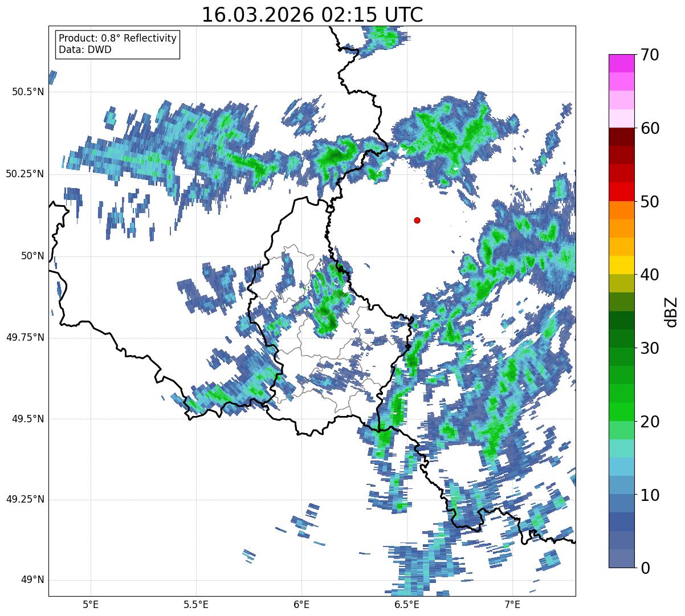
Task: Click the 49.75°N latitude label
Action: [x=25, y=337]
